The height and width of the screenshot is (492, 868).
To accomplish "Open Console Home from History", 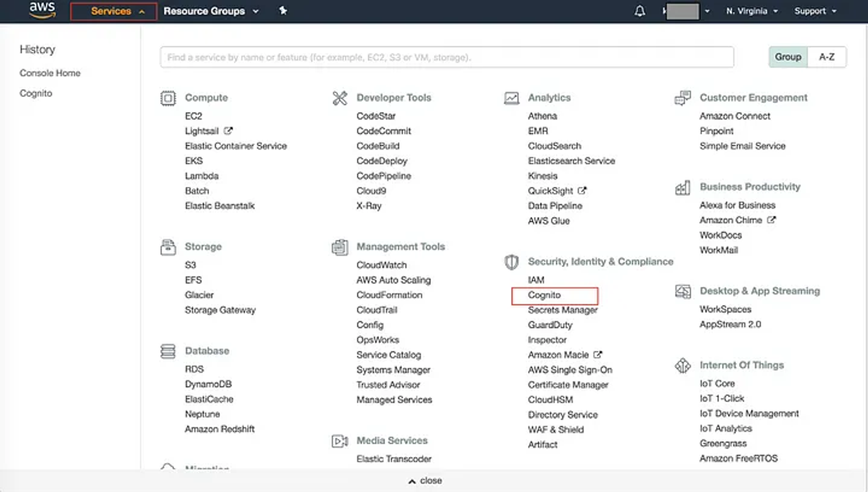I will (x=50, y=73).
